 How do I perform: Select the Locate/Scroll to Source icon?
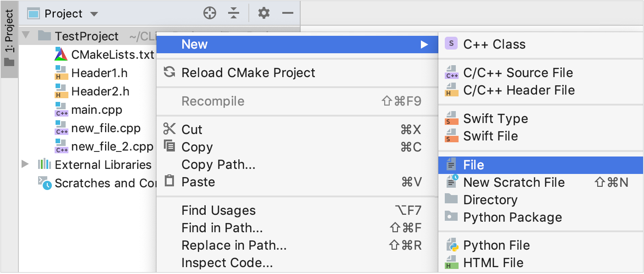pos(210,13)
